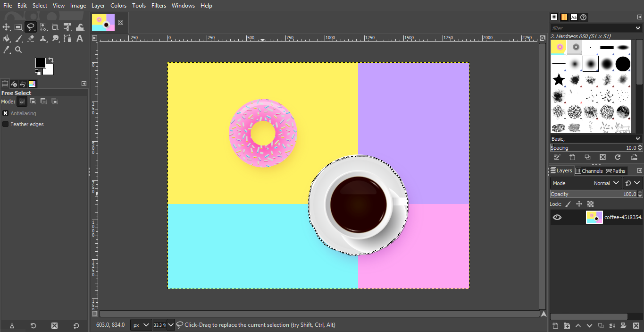This screenshot has width=644, height=332.
Task: Enable Feather edges
Action: [5, 124]
